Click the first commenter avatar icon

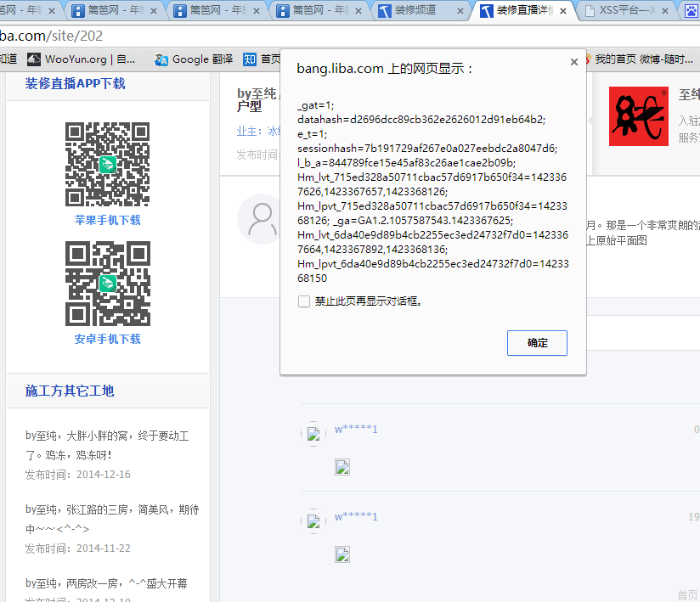313,434
